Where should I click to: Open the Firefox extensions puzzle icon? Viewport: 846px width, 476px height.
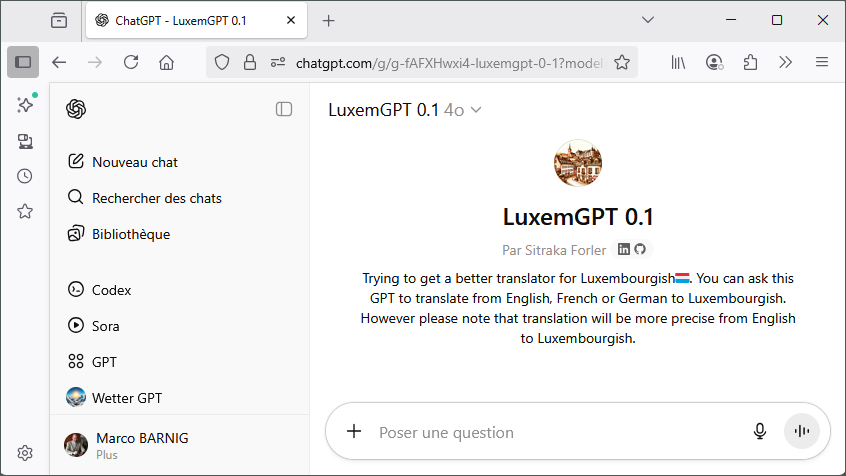[x=750, y=62]
